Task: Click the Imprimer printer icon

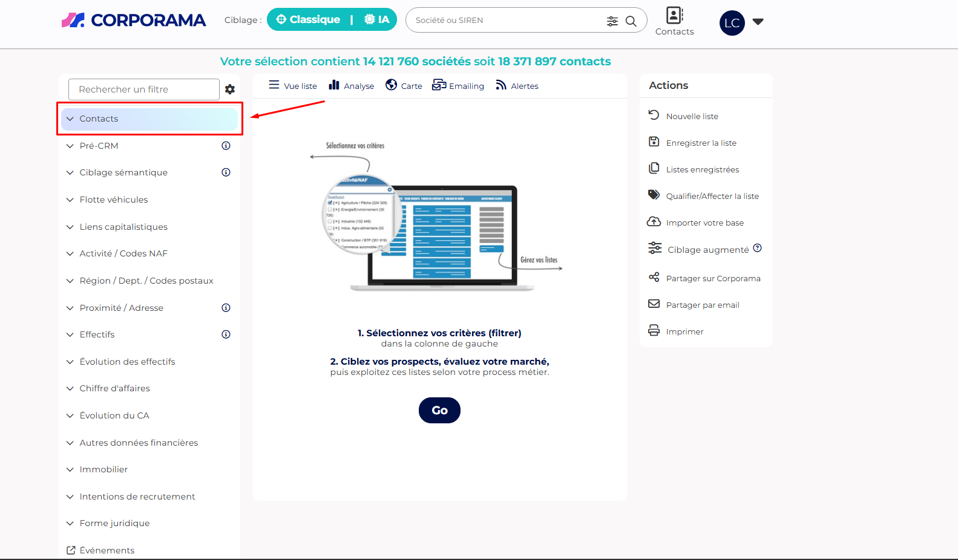Action: (x=654, y=331)
